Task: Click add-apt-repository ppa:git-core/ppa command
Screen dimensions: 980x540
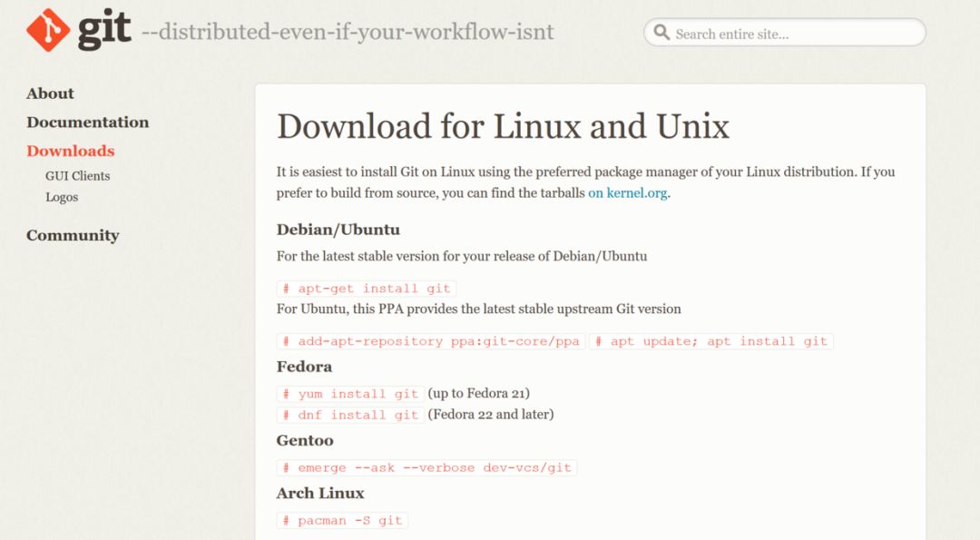Action: coord(431,341)
